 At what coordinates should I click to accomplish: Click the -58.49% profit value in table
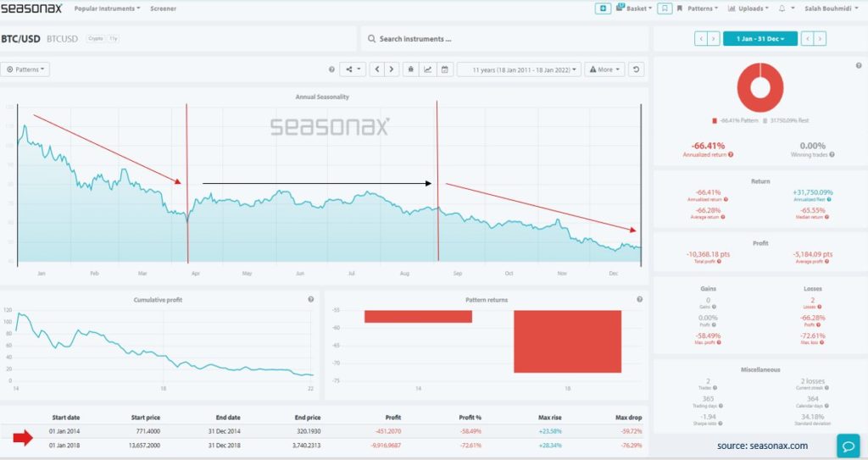tap(470, 431)
